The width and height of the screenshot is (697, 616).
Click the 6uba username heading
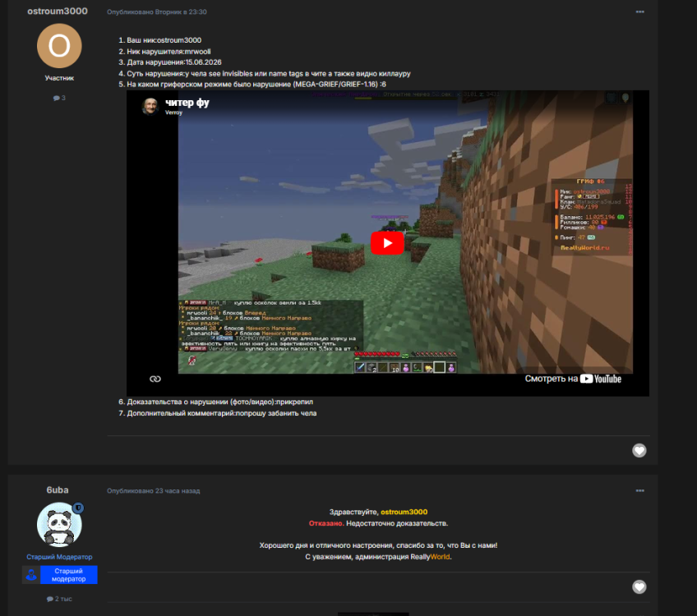click(58, 490)
